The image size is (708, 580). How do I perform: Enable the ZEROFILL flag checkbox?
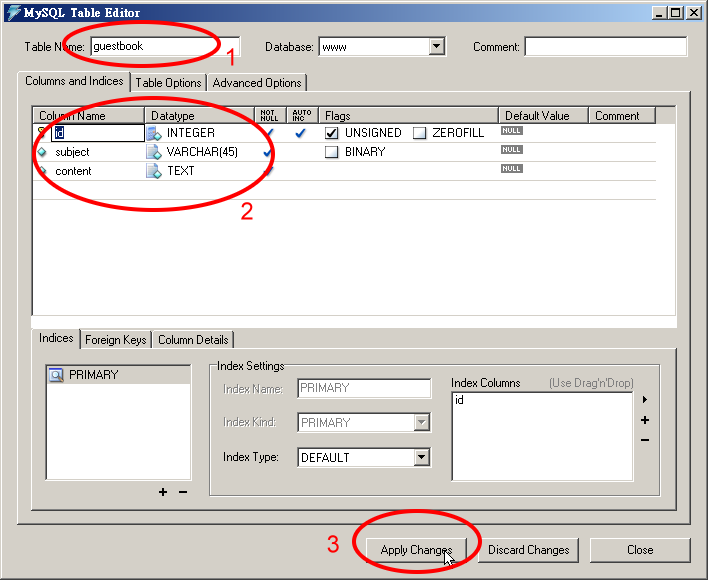click(419, 133)
